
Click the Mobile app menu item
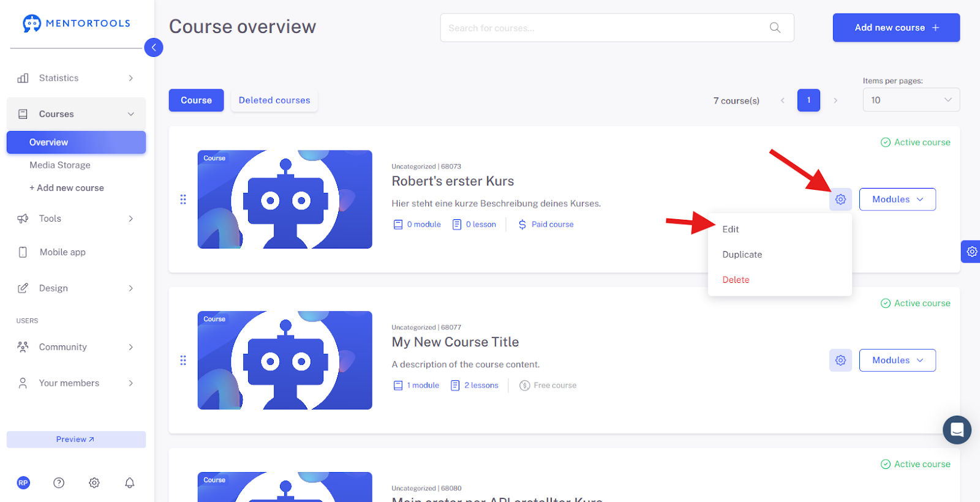pyautogui.click(x=76, y=252)
